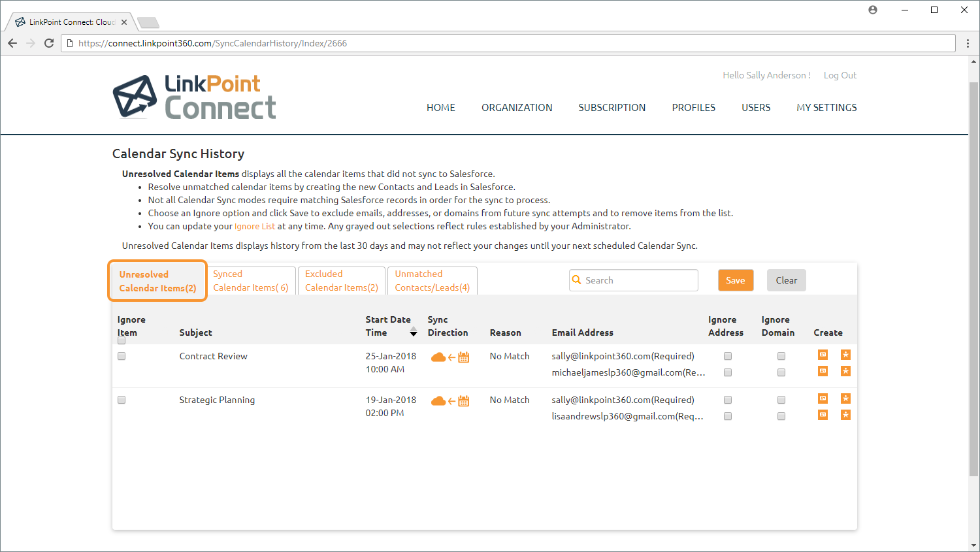Click the Log Out link
This screenshot has height=552, width=980.
coord(840,75)
